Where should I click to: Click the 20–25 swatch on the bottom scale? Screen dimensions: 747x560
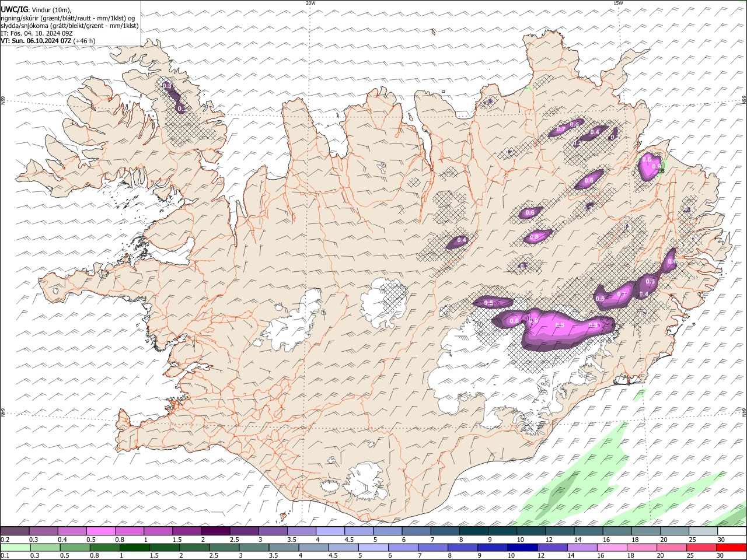672,547
